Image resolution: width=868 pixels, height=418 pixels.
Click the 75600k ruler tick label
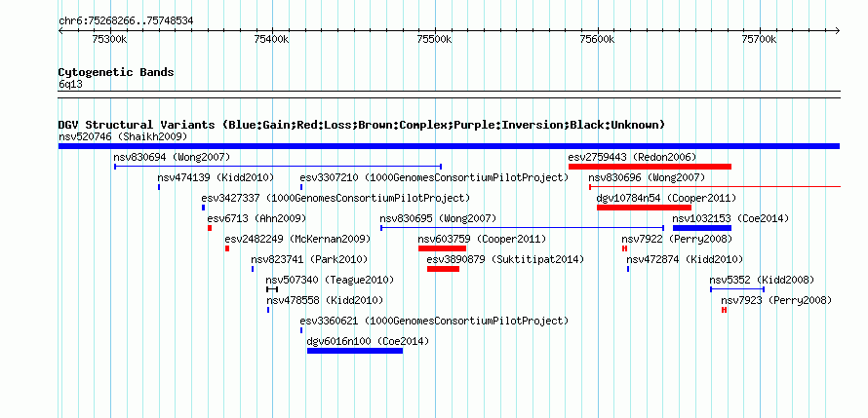(598, 39)
